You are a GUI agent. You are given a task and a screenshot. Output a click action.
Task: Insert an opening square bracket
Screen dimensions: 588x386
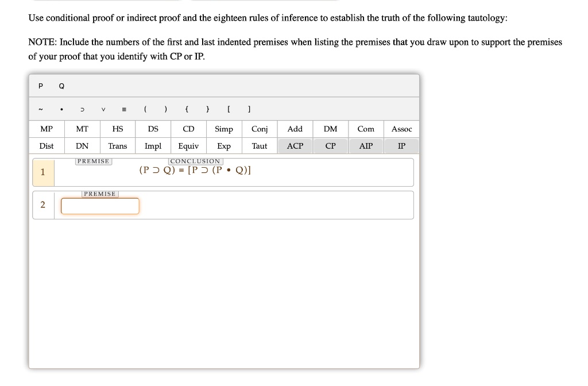pos(227,109)
